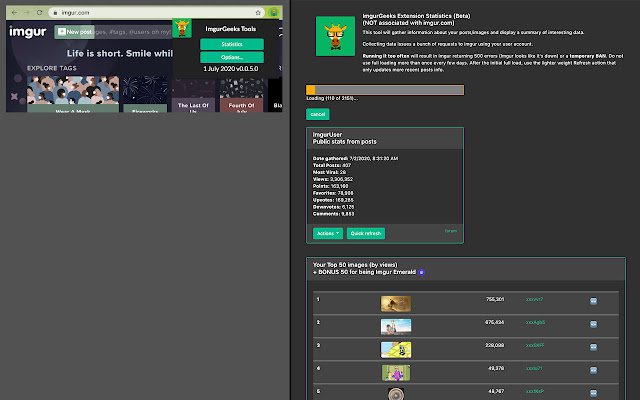This screenshot has width=640, height=400.
Task: Click the browser forward arrow
Action: click(27, 13)
